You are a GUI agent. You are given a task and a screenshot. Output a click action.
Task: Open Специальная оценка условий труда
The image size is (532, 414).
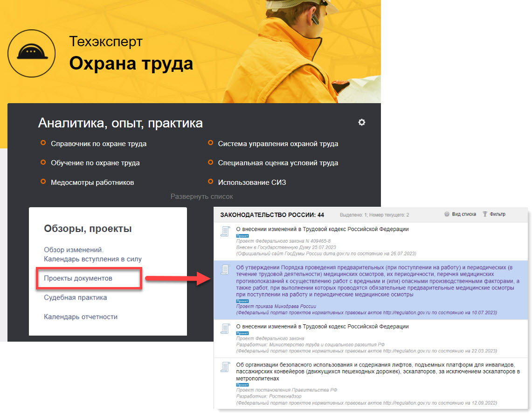(278, 163)
